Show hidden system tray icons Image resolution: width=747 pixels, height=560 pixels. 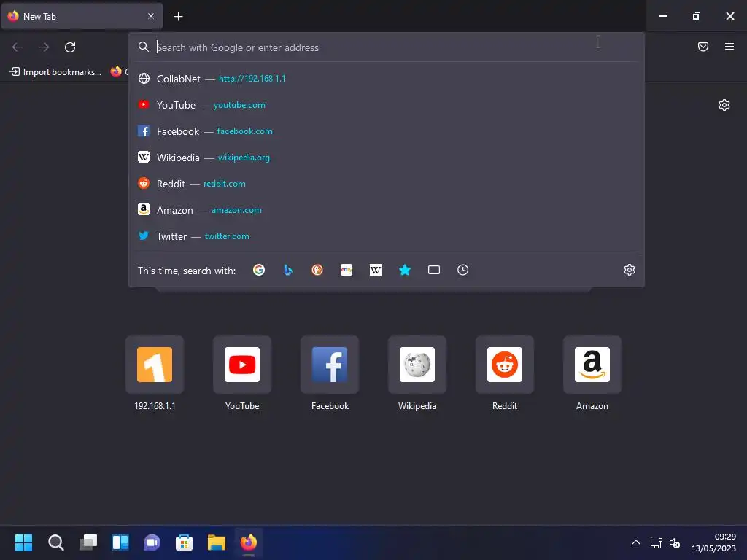(x=635, y=542)
